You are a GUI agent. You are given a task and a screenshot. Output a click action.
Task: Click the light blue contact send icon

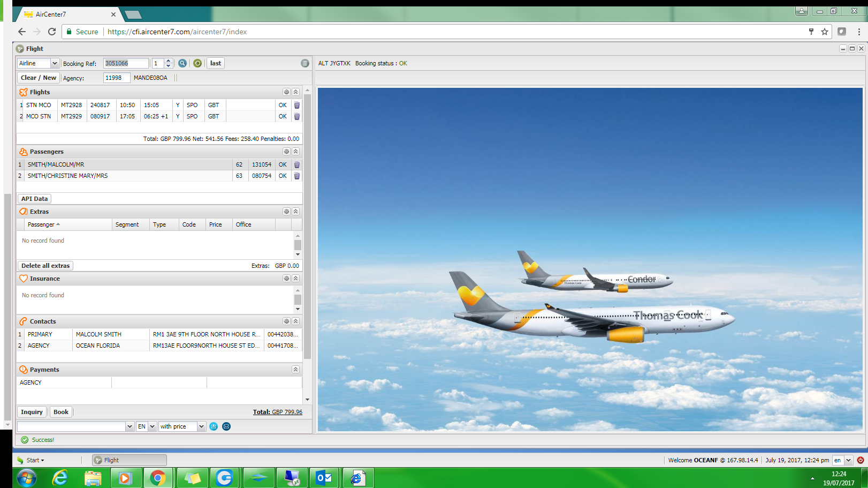click(214, 426)
